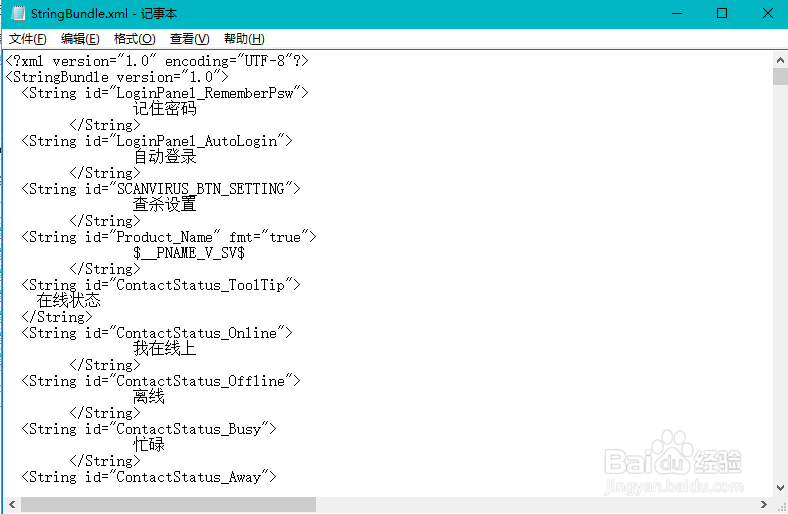
Task: Click the text 自动登录
Action: (164, 157)
